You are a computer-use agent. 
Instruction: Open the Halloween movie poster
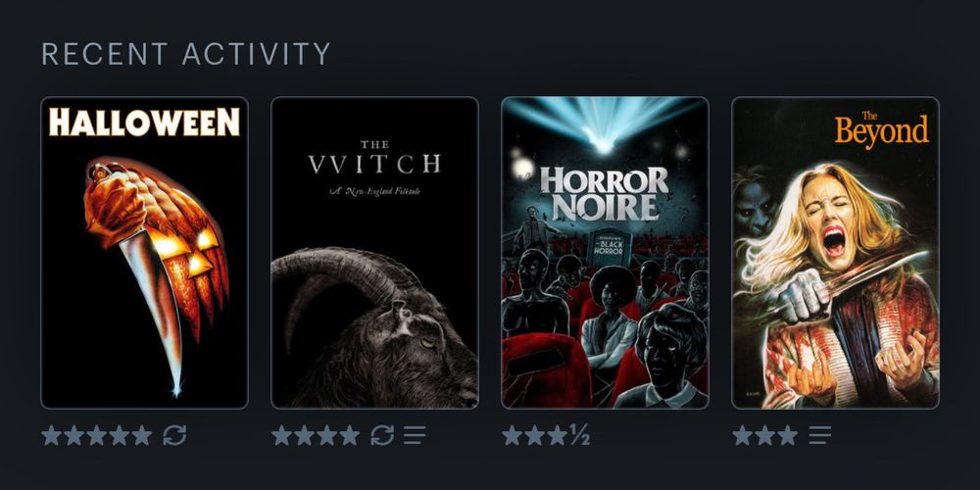coord(144,253)
